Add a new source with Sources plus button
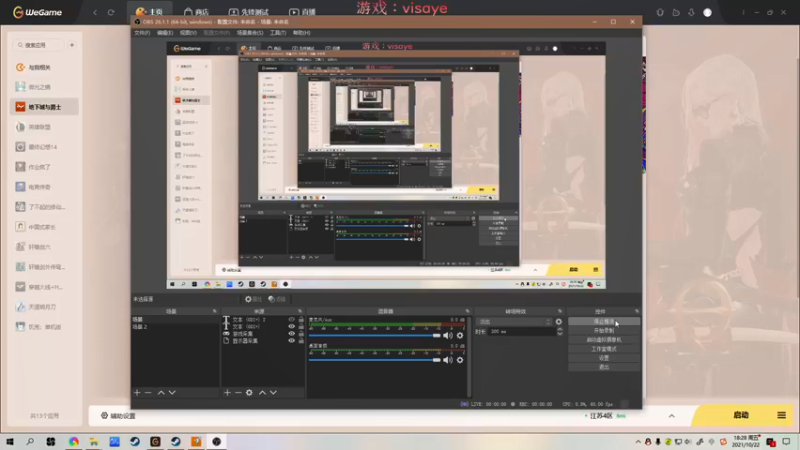 [227, 392]
